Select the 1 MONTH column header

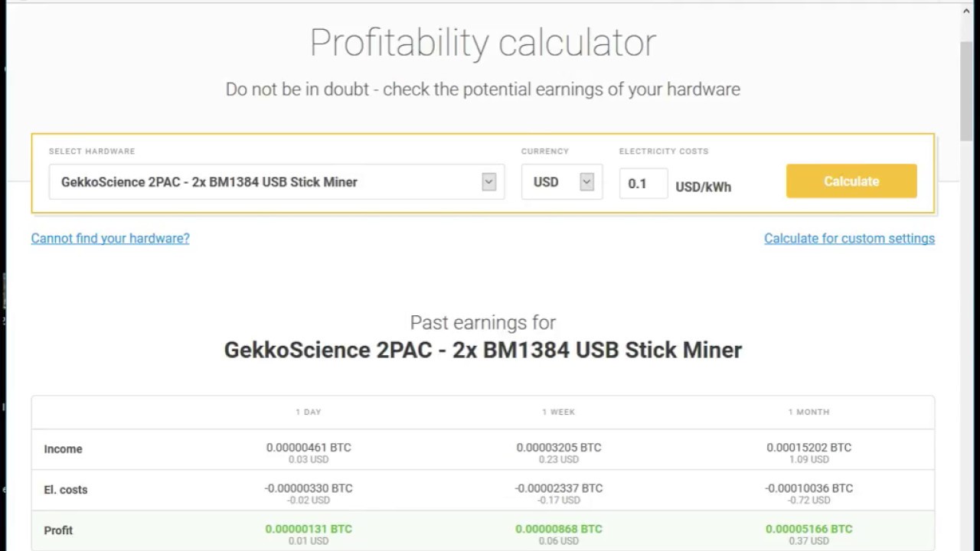808,412
